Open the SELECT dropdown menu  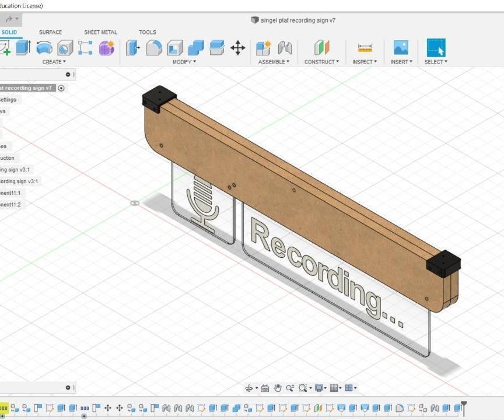click(x=436, y=62)
